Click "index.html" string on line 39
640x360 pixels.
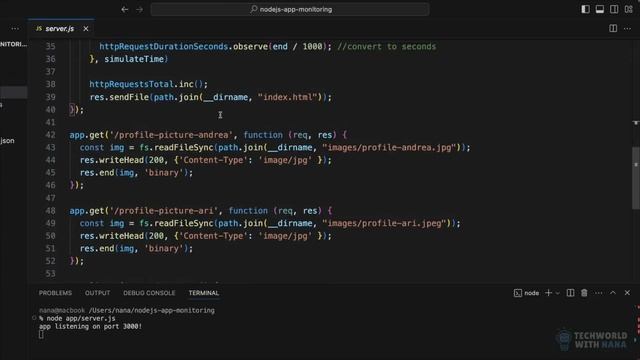[x=288, y=97]
